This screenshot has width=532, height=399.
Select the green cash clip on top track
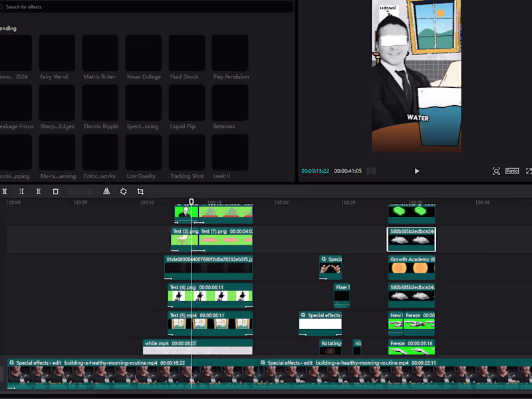click(412, 213)
